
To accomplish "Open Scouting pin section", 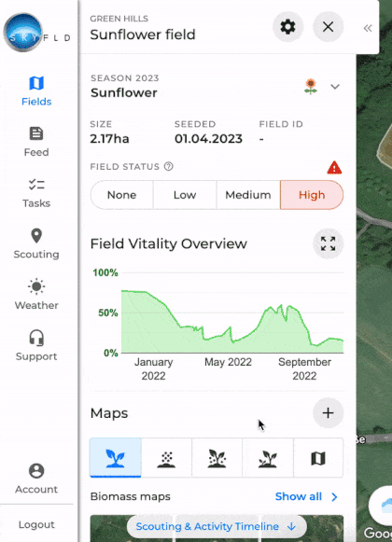I will [36, 244].
